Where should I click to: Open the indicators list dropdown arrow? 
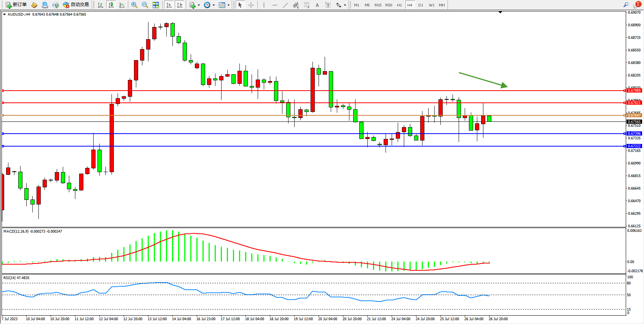[x=199, y=5]
